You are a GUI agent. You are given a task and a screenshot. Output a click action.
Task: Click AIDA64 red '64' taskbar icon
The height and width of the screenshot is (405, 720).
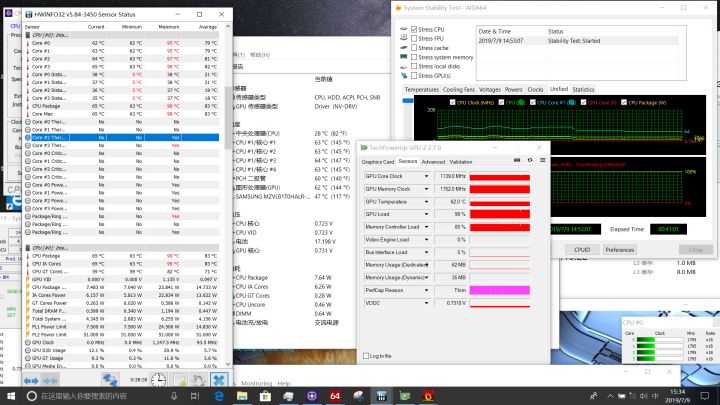(335, 396)
